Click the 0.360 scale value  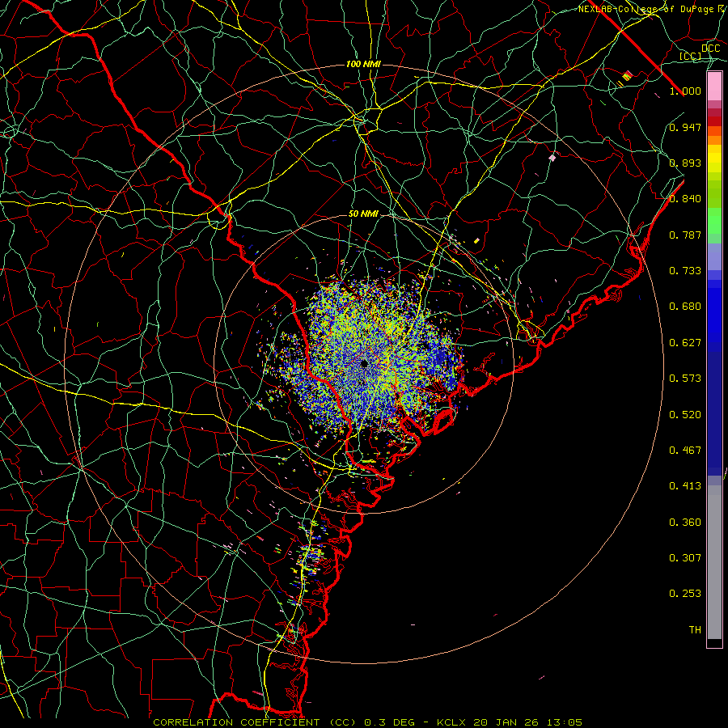click(685, 523)
